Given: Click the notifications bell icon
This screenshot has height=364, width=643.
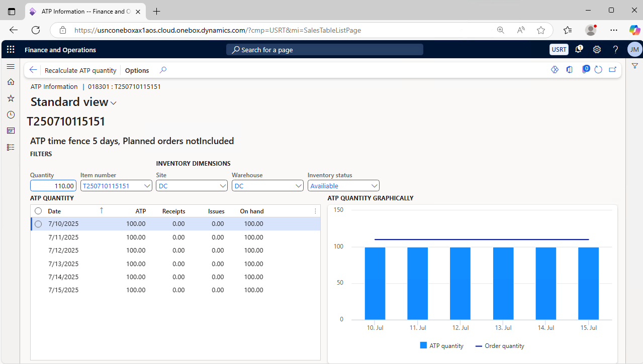Looking at the screenshot, I should tap(579, 49).
